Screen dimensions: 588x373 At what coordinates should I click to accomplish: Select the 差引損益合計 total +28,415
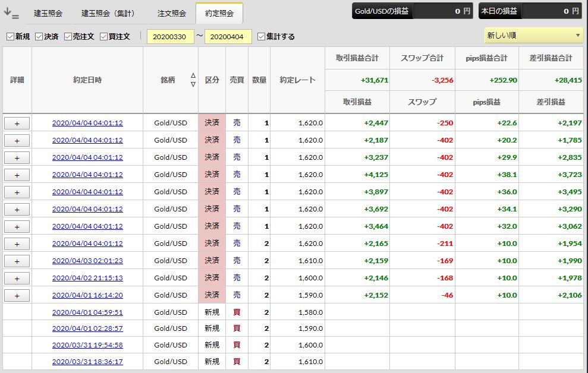click(x=568, y=80)
